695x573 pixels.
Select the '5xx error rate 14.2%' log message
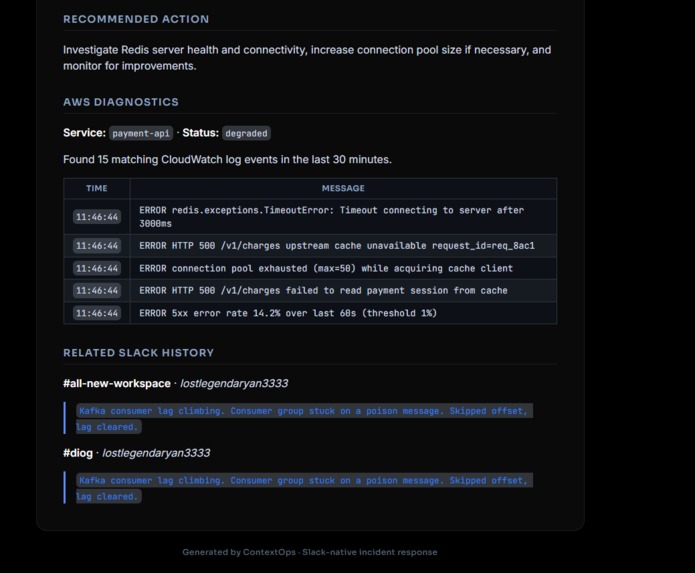coord(288,313)
